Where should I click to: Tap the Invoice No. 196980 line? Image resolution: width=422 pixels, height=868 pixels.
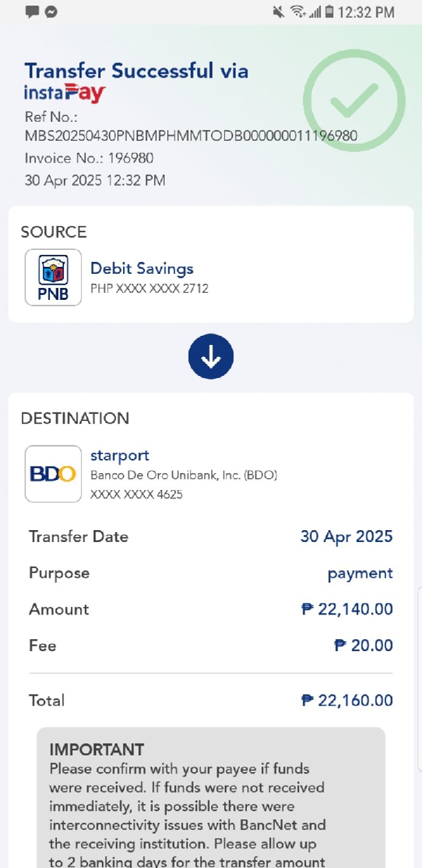pyautogui.click(x=89, y=158)
